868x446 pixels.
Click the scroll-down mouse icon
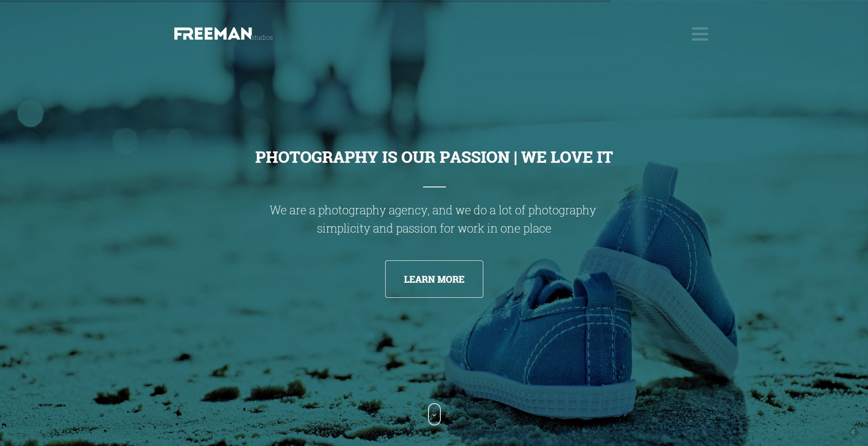pos(434,414)
